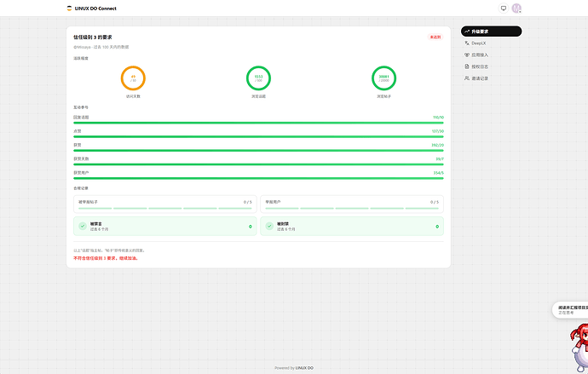
Task: Click the checkmark icon in 被禁言 card
Action: 83,226
